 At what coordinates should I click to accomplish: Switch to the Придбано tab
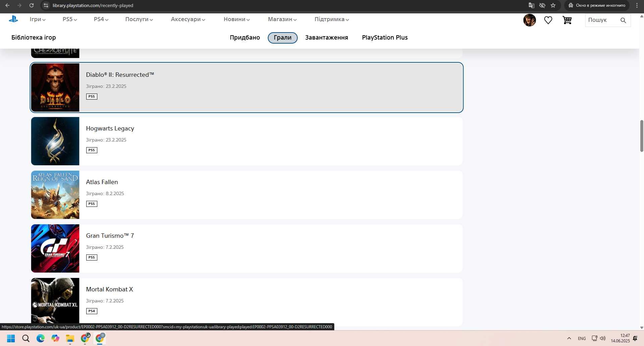point(245,38)
